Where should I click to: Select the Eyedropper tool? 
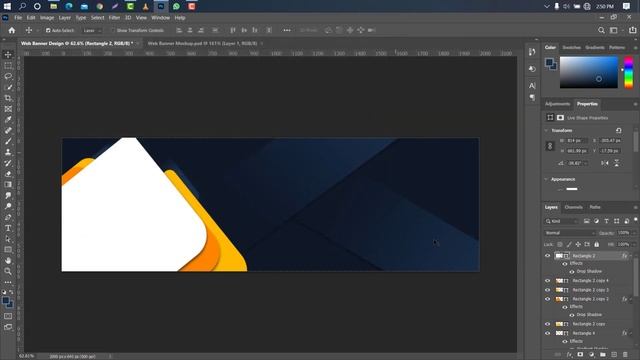pos(8,120)
